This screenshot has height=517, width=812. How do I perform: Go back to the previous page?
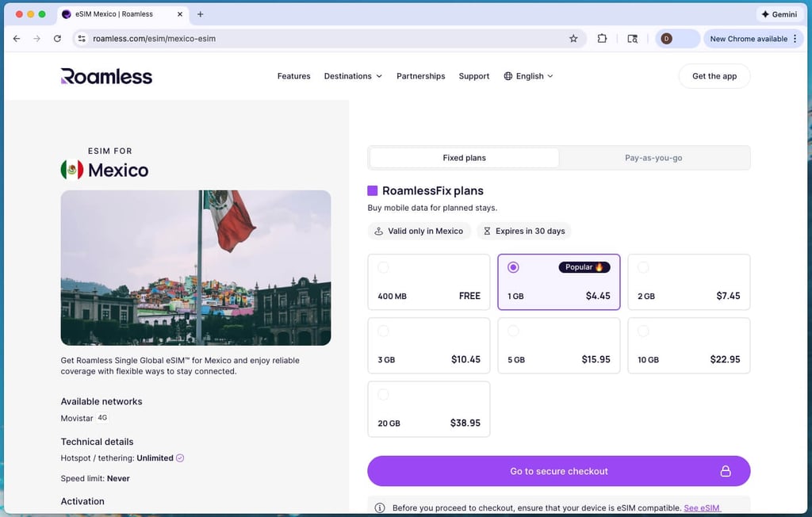click(x=17, y=39)
